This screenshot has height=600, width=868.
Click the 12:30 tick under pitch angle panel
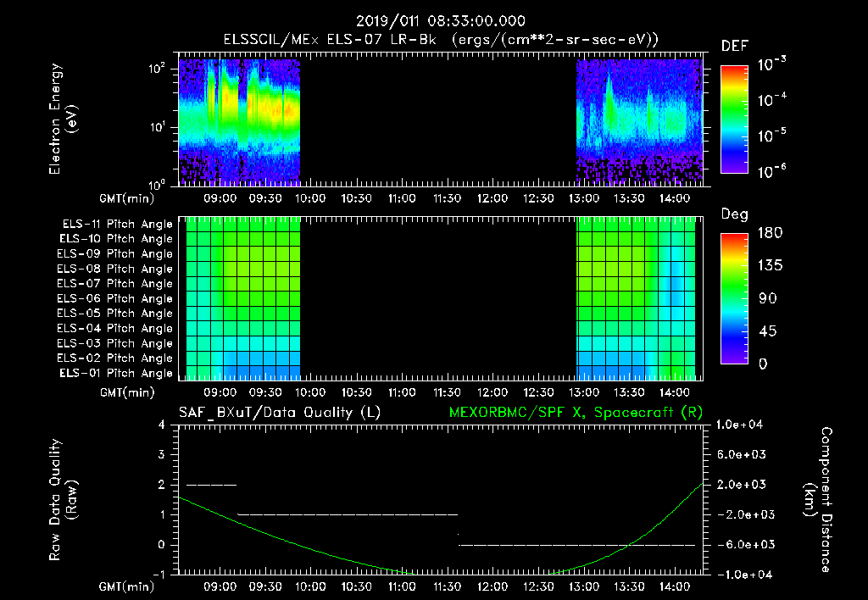(x=538, y=393)
